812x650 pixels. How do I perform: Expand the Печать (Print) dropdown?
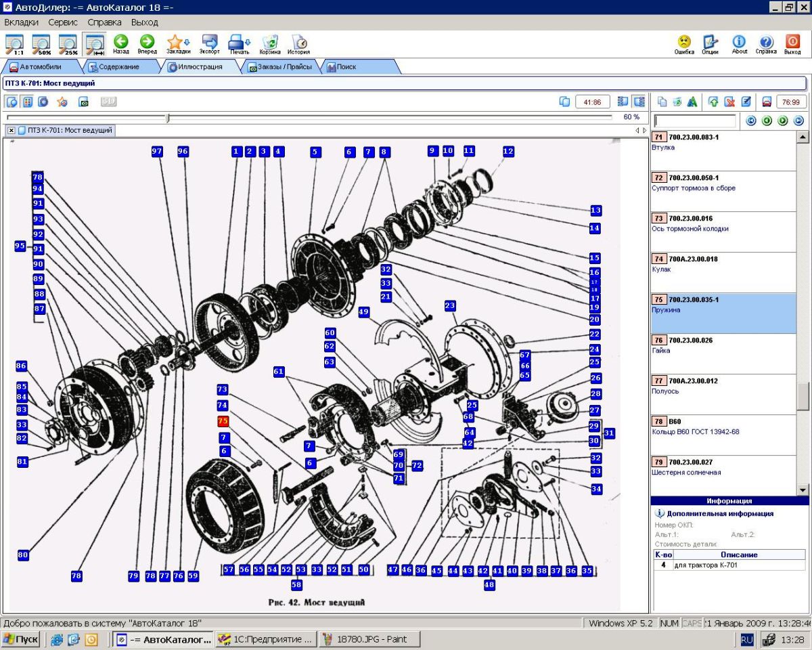coord(248,42)
